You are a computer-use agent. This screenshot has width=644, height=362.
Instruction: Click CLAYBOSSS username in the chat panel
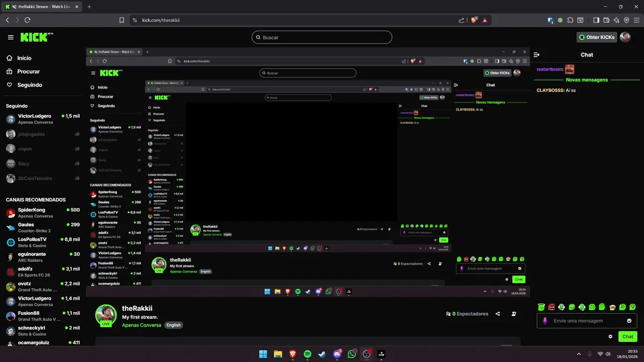pyautogui.click(x=550, y=90)
